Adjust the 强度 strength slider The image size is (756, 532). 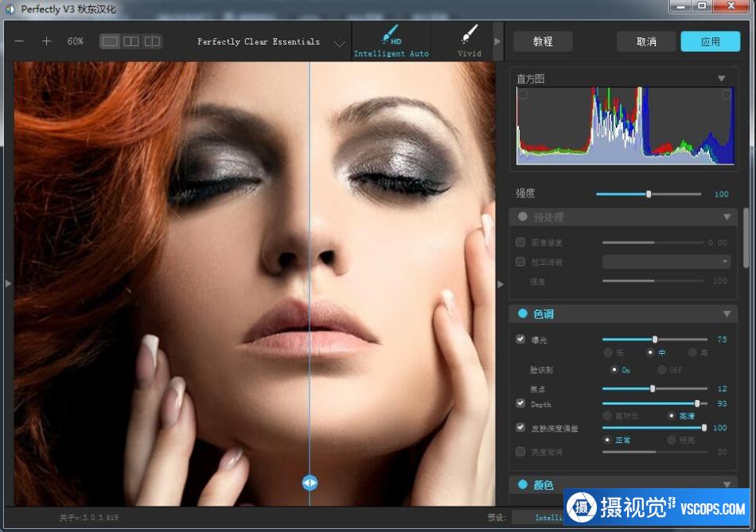[x=649, y=194]
